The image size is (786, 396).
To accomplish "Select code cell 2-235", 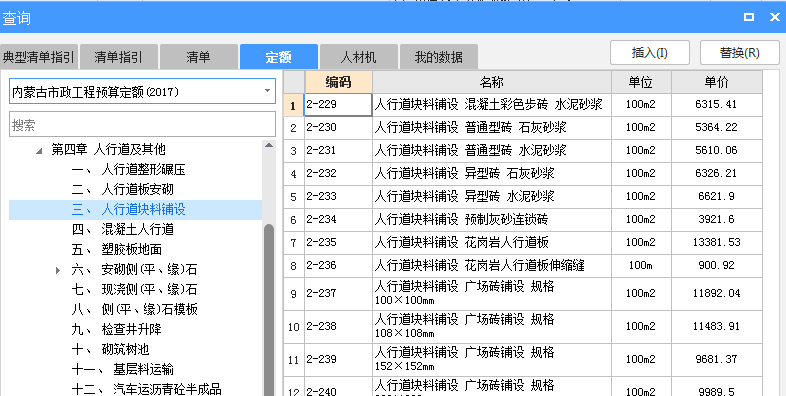I will (338, 243).
